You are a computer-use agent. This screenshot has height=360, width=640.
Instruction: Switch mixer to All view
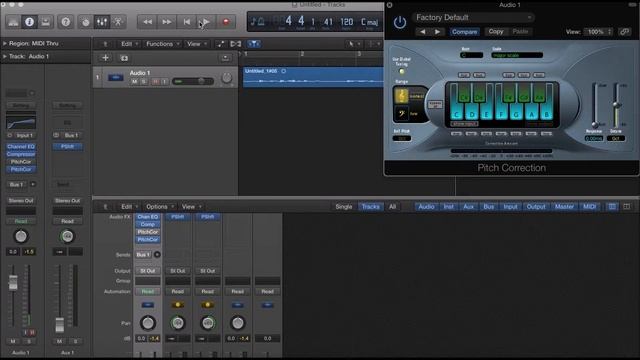coord(392,207)
